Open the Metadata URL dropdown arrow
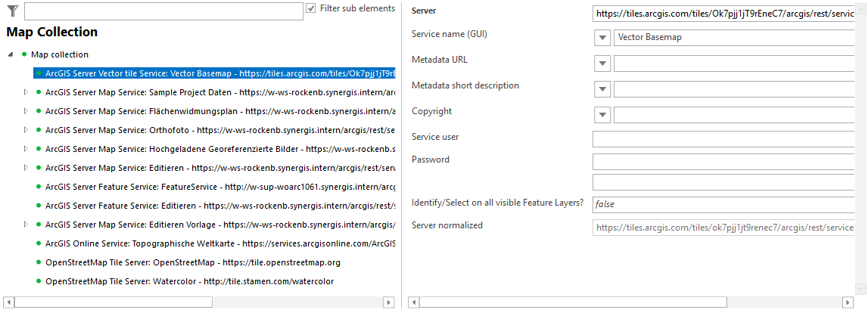The width and height of the screenshot is (868, 313). click(602, 64)
